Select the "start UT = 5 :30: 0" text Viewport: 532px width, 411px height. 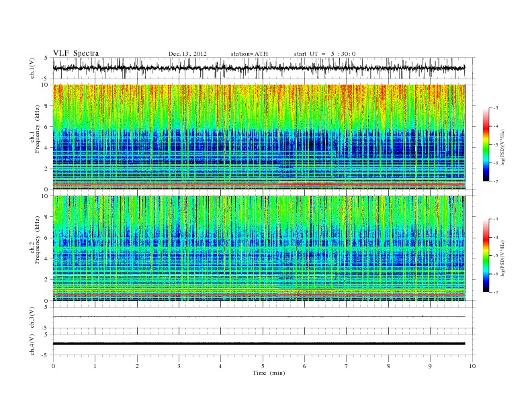pyautogui.click(x=324, y=54)
